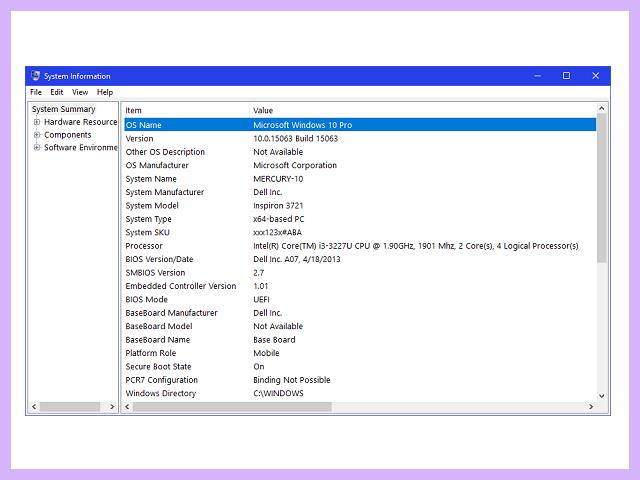Select the Other OS Description row

pos(360,152)
